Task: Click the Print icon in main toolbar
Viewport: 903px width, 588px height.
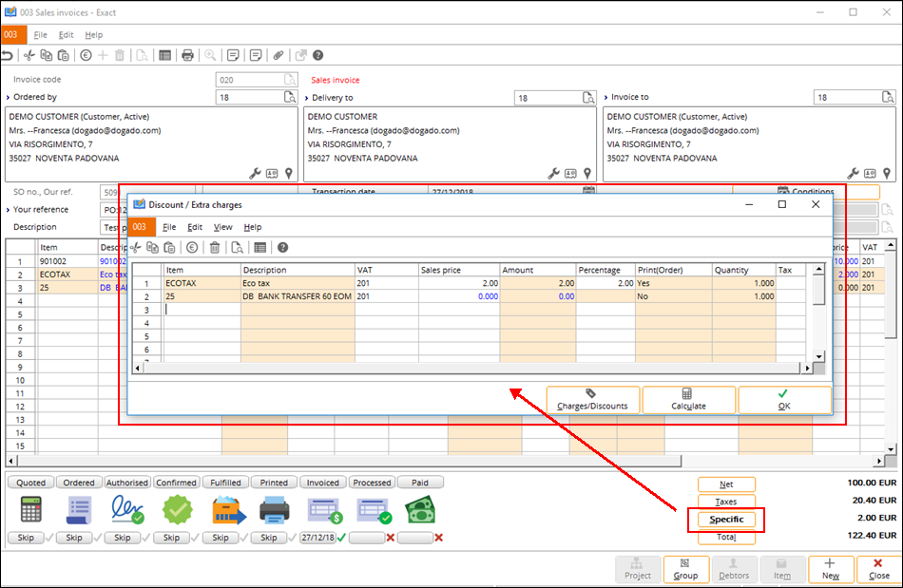Action: (188, 55)
